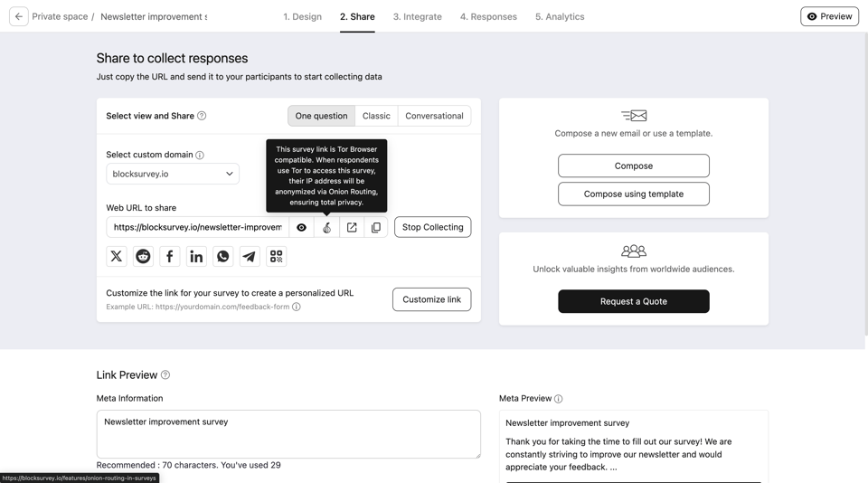Show Meta Preview info icon
The width and height of the screenshot is (868, 483).
pos(558,399)
